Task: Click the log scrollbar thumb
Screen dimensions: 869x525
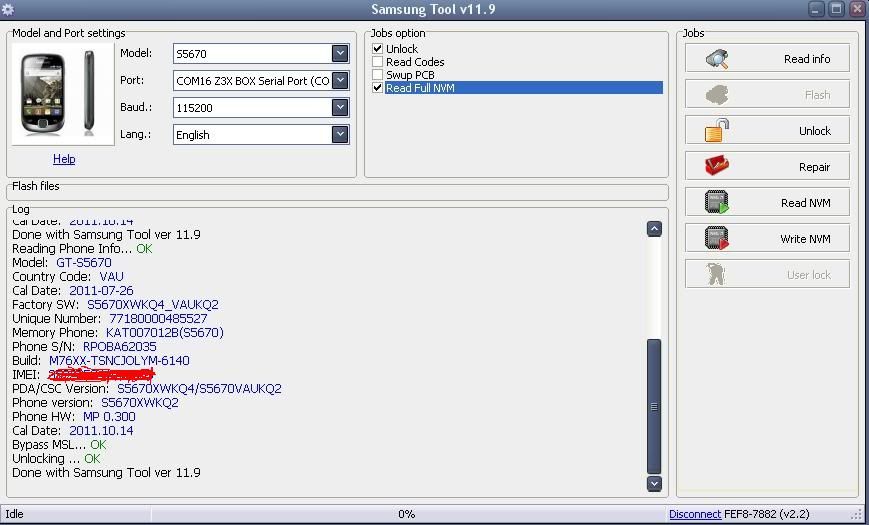Action: click(x=654, y=406)
